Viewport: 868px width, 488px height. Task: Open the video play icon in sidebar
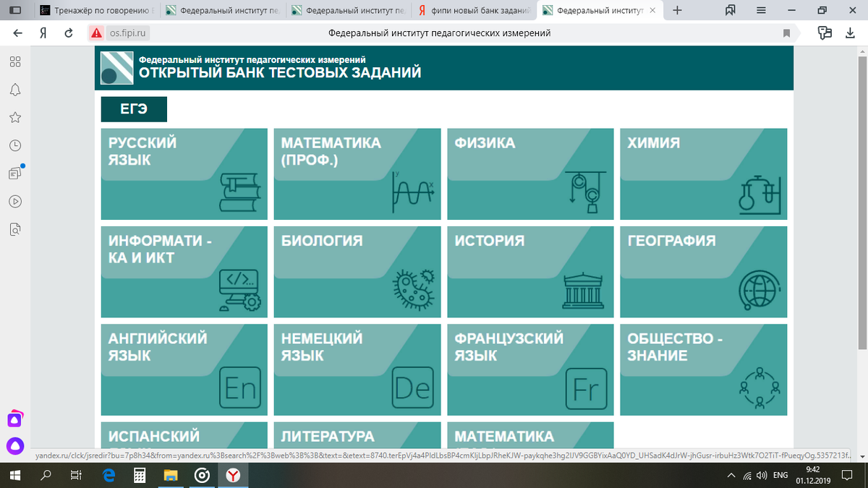[x=15, y=201]
